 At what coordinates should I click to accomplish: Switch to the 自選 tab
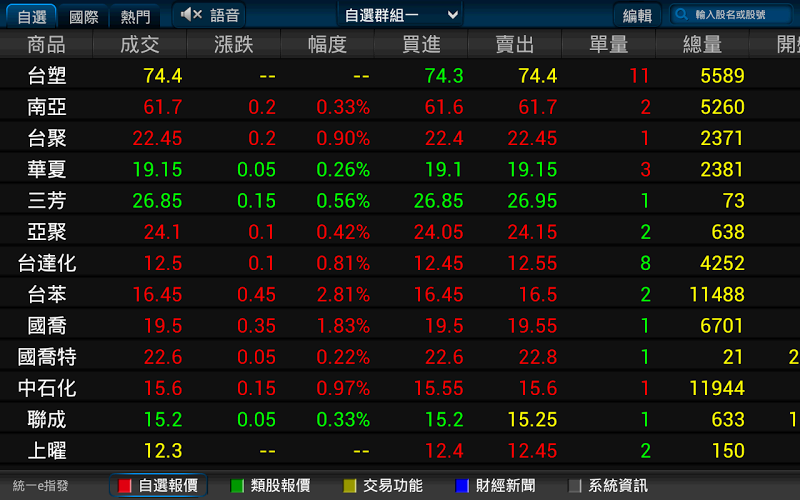(x=32, y=16)
